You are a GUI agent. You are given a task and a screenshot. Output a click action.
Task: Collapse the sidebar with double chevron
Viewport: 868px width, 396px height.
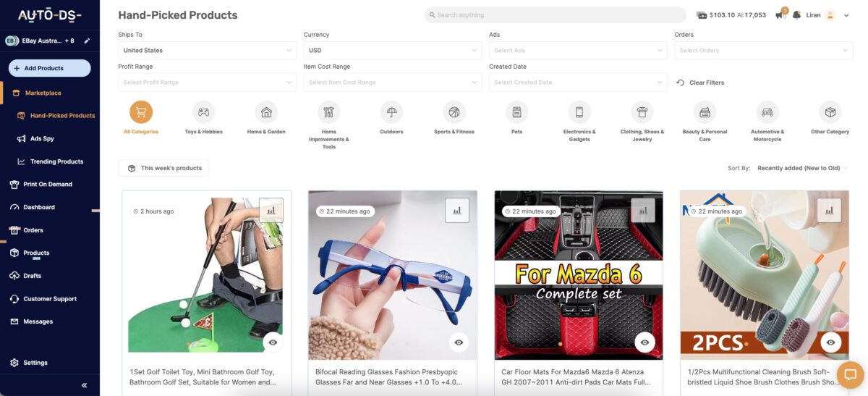[84, 385]
